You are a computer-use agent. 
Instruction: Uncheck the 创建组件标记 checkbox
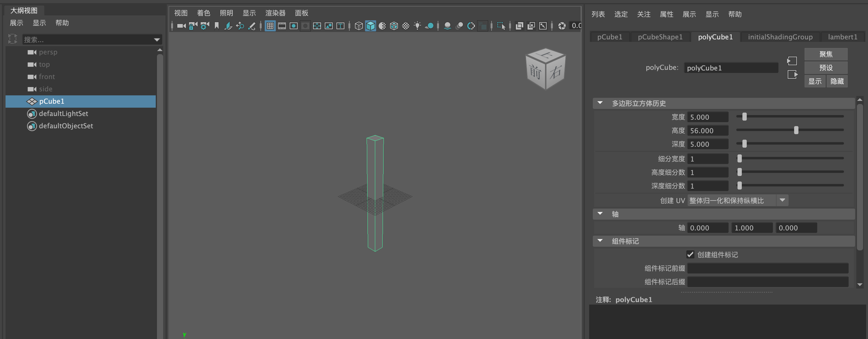[x=690, y=254]
